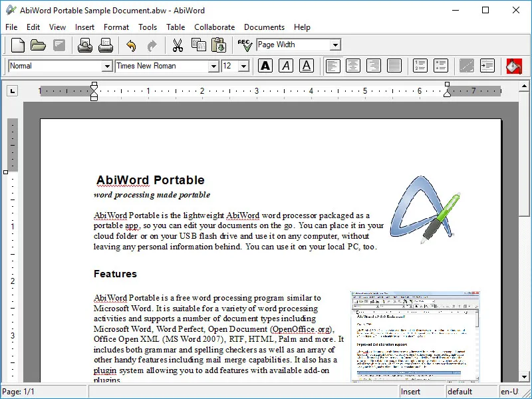Open the Insert menu

pyautogui.click(x=84, y=27)
